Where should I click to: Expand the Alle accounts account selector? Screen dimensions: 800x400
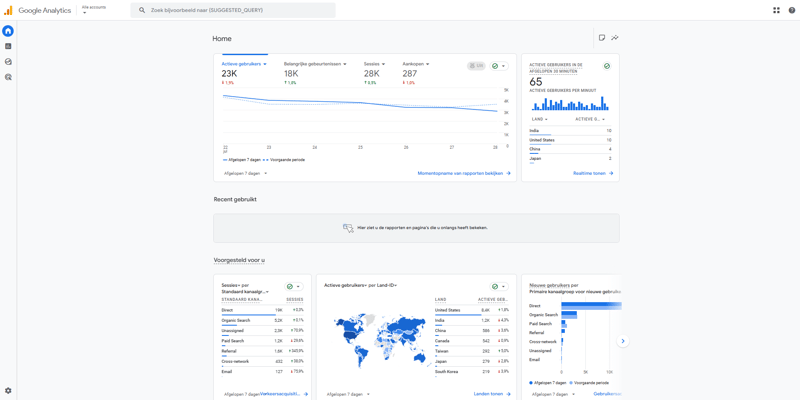(x=93, y=10)
